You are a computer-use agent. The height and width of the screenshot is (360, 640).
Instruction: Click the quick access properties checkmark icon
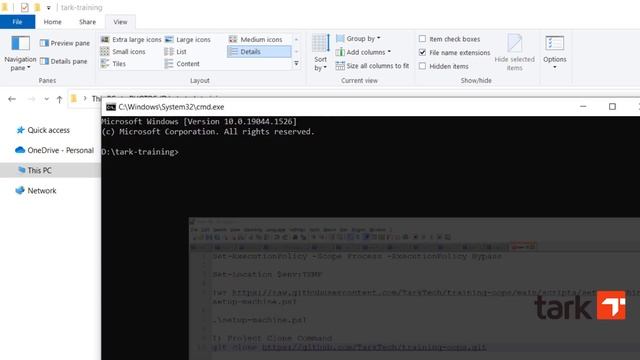tap(24, 7)
